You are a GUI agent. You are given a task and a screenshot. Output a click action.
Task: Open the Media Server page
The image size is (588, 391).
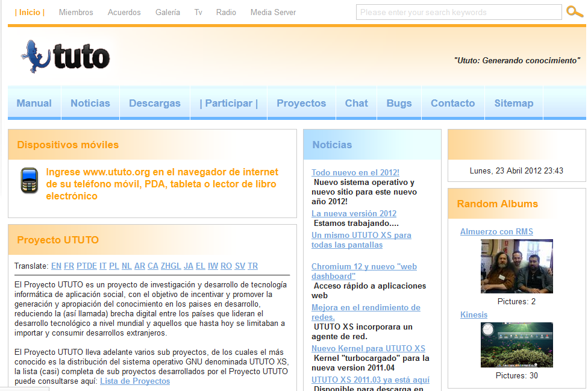pos(272,11)
